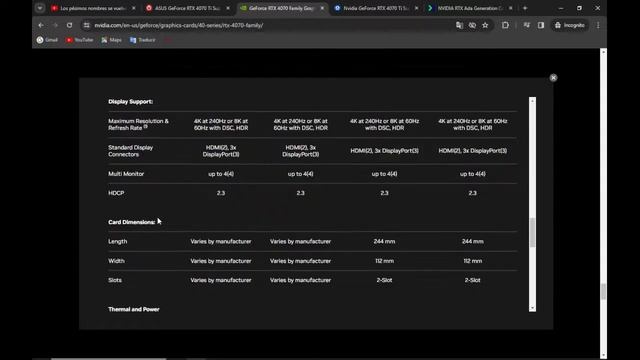Image resolution: width=640 pixels, height=360 pixels.
Task: Click the 'Display Support:' section heading
Action: (x=131, y=102)
